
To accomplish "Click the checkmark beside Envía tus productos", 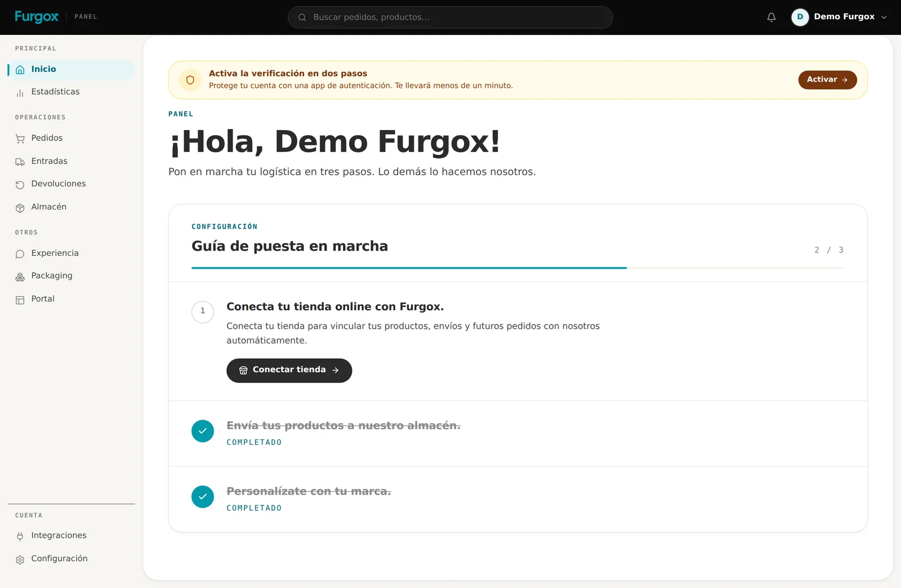I will click(x=203, y=431).
